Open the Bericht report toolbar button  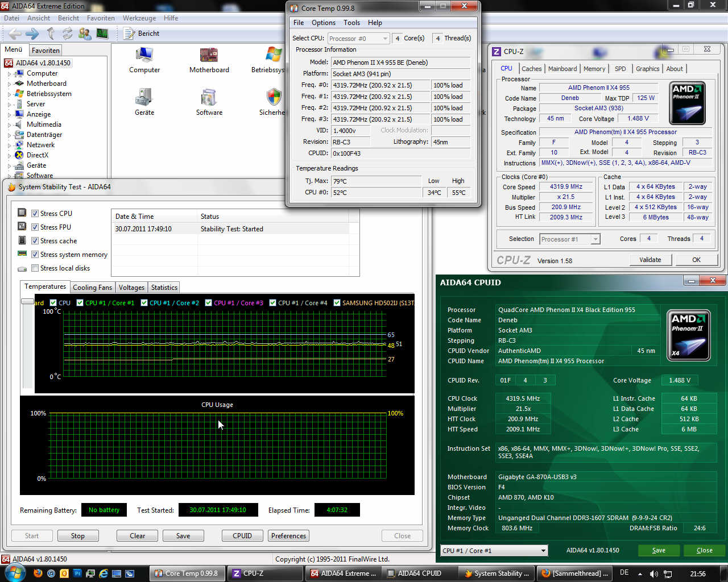(x=142, y=34)
